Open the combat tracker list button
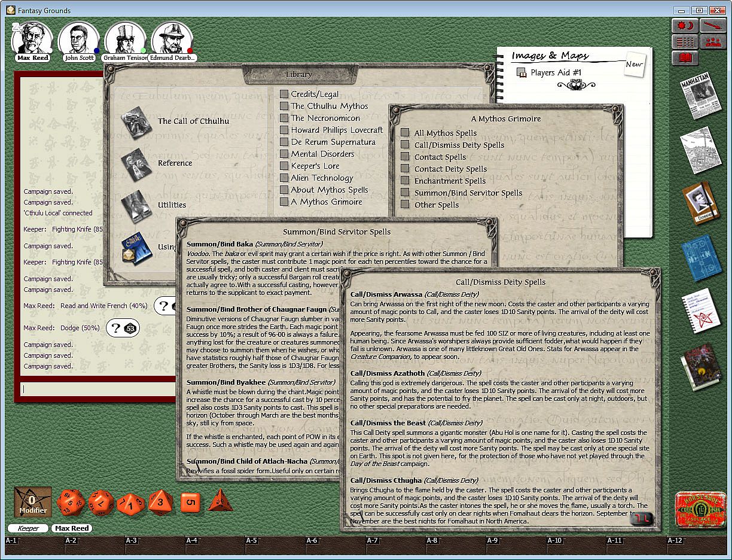 [685, 42]
